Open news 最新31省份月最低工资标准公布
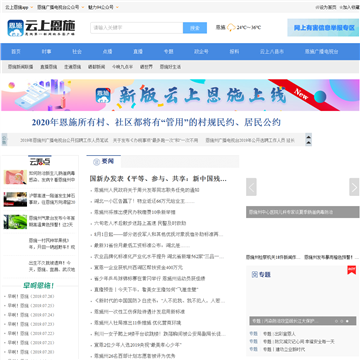The height and width of the screenshot is (360, 360). [142, 245]
